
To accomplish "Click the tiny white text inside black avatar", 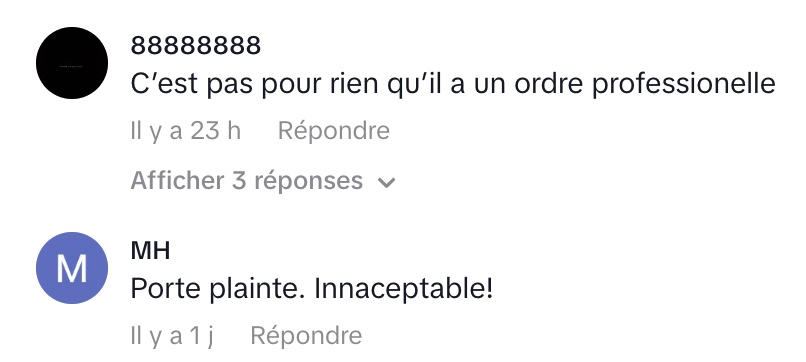I will pyautogui.click(x=71, y=66).
